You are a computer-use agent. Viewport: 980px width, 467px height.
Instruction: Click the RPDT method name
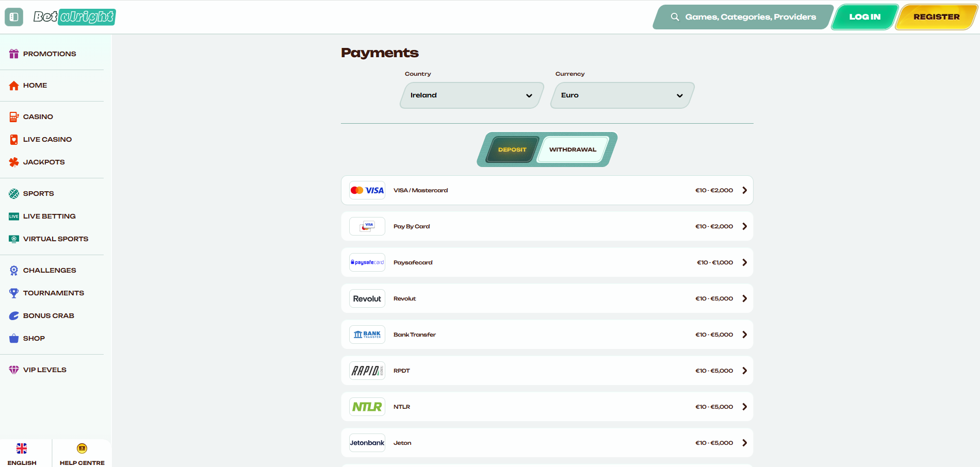pyautogui.click(x=402, y=371)
